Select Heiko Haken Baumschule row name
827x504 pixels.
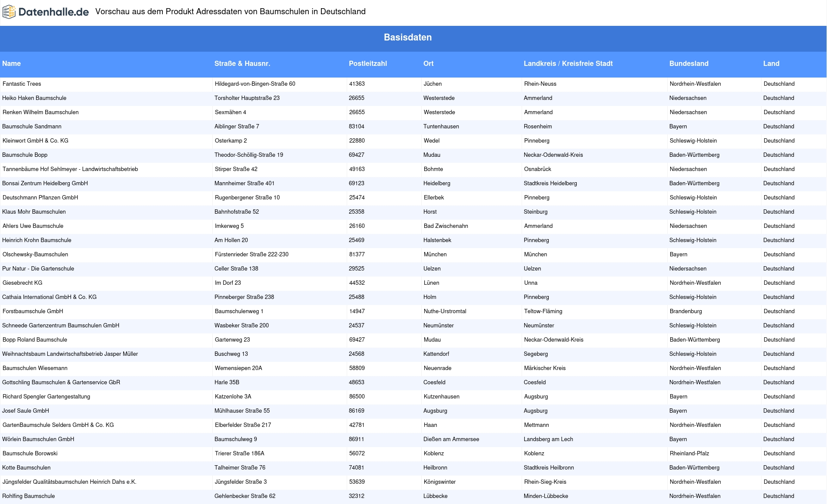(x=34, y=98)
